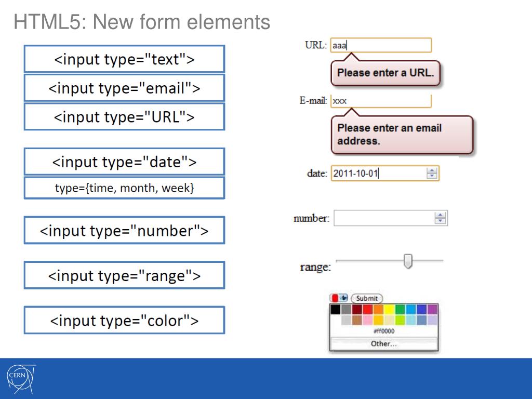Click the <input type="date"> box

(124, 162)
